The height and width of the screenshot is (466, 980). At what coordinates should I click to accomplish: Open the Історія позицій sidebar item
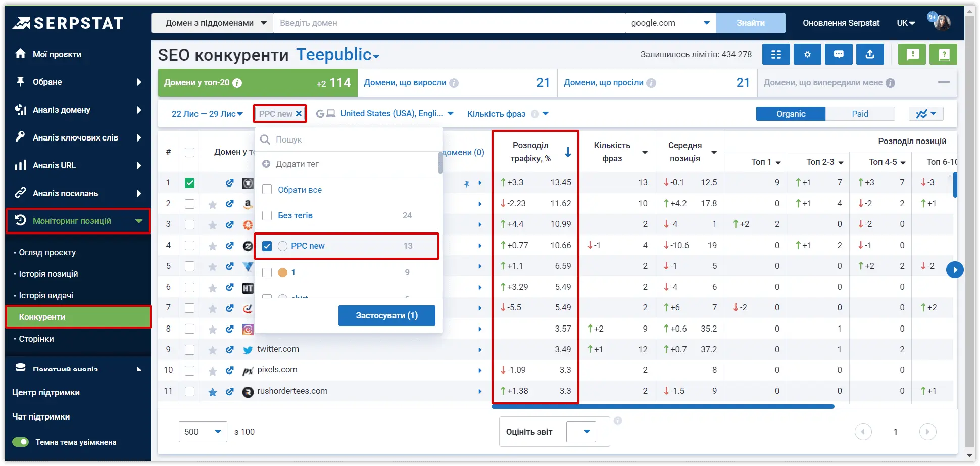(x=48, y=274)
